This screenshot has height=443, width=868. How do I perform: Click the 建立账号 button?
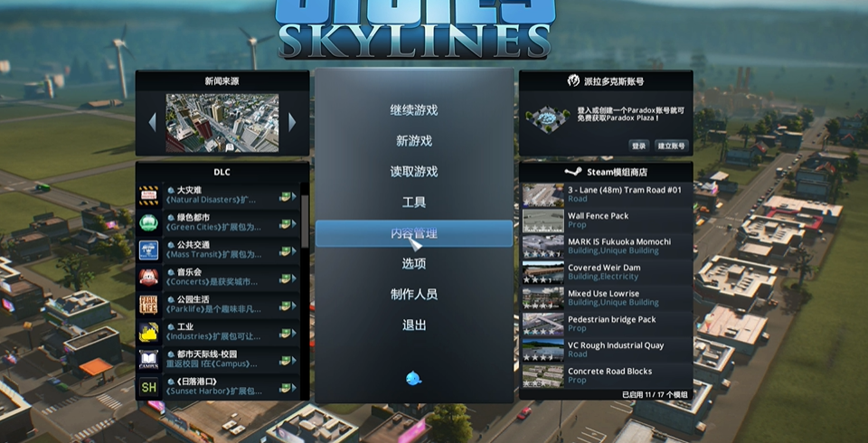pos(672,146)
